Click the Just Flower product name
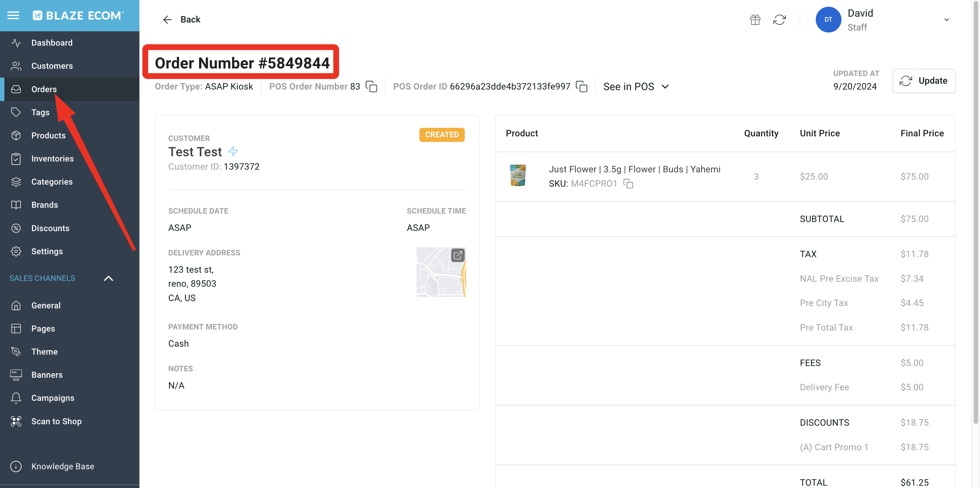The image size is (980, 488). click(635, 169)
